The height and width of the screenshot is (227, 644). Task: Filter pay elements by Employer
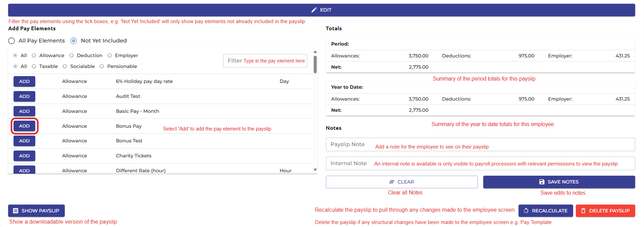[110, 55]
